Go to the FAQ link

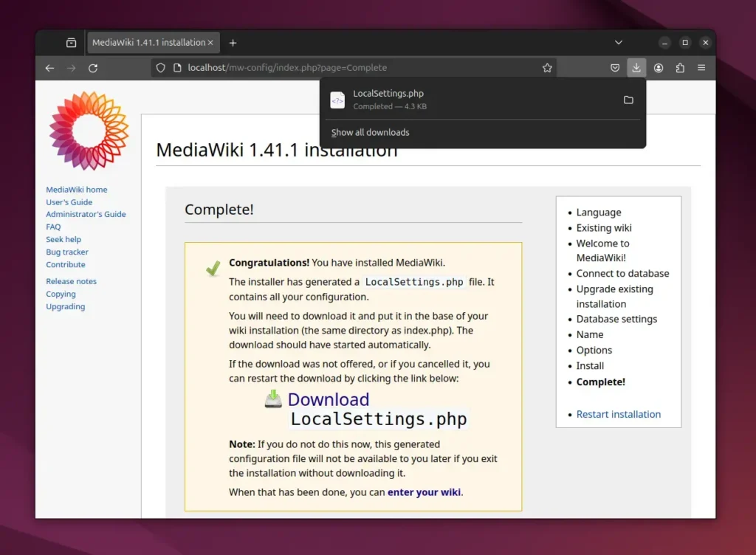53,227
